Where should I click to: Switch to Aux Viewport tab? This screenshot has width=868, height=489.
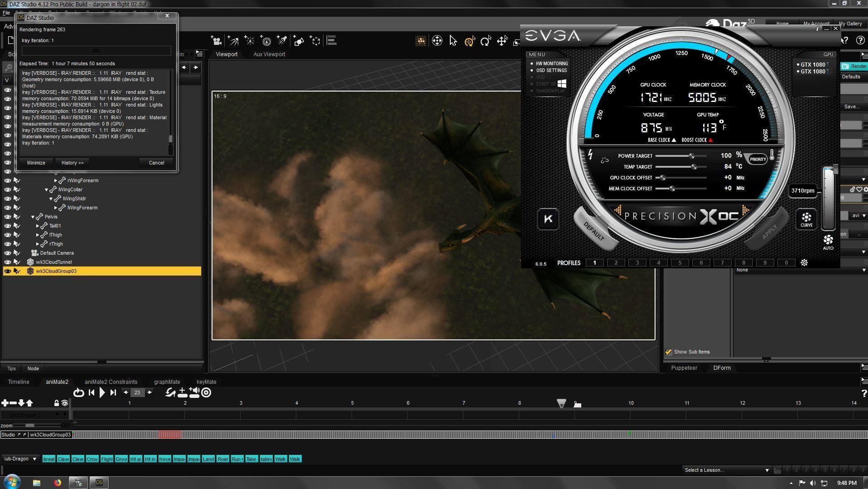tap(269, 54)
